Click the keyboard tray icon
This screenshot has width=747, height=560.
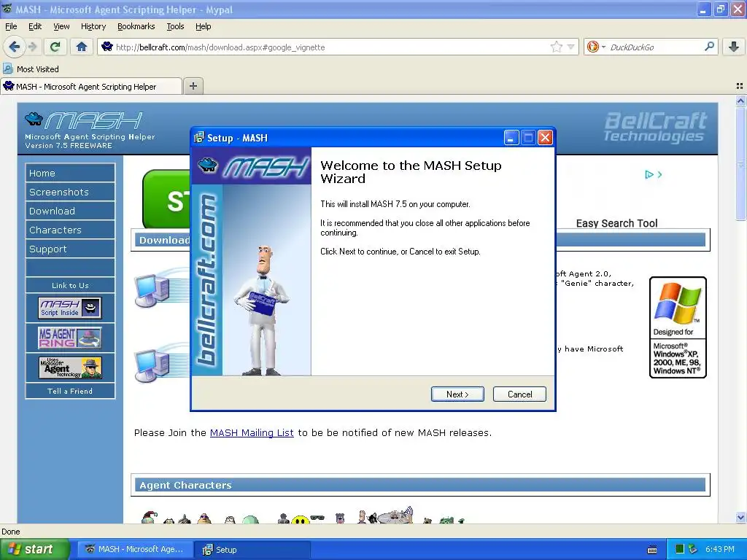(x=652, y=550)
